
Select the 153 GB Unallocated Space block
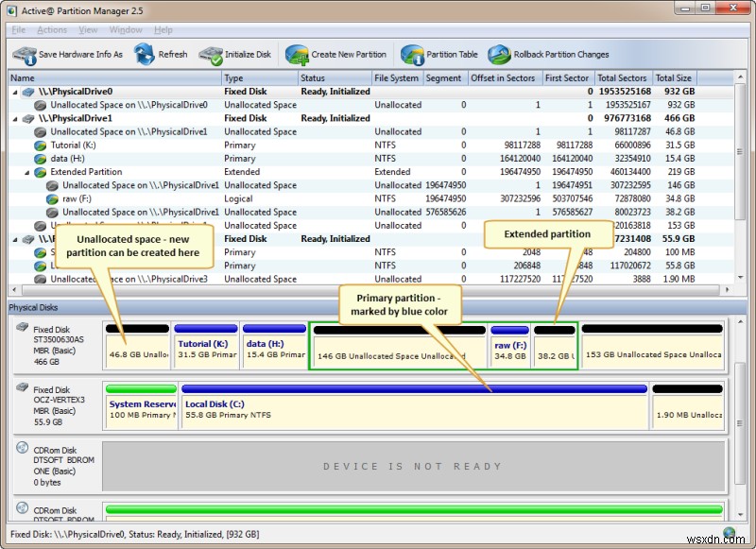pos(652,346)
